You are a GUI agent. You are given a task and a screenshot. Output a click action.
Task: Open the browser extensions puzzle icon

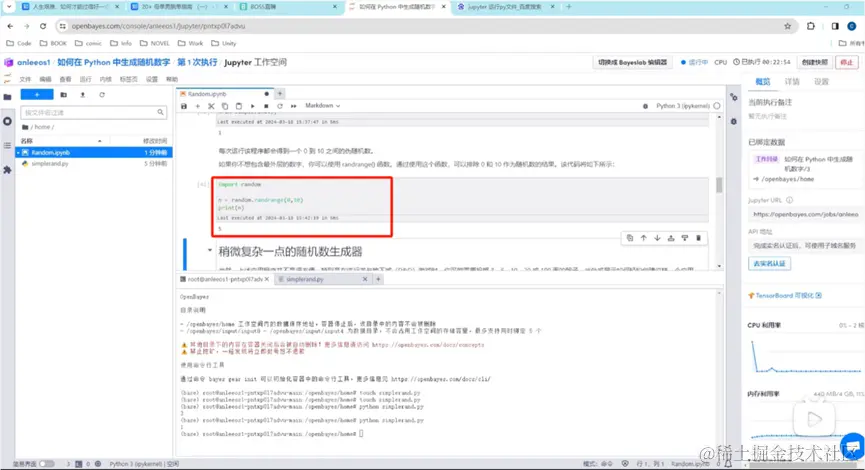click(810, 26)
